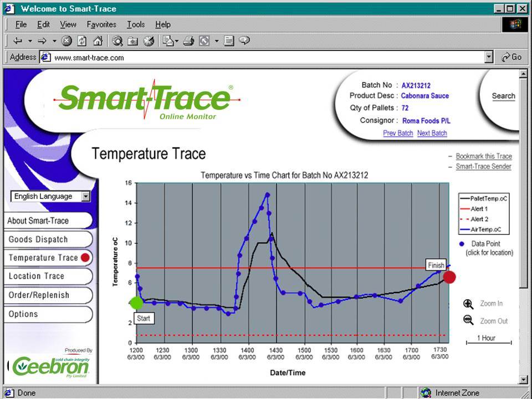Open the Forward button history dropdown arrow
This screenshot has height=399, width=532.
(x=54, y=42)
